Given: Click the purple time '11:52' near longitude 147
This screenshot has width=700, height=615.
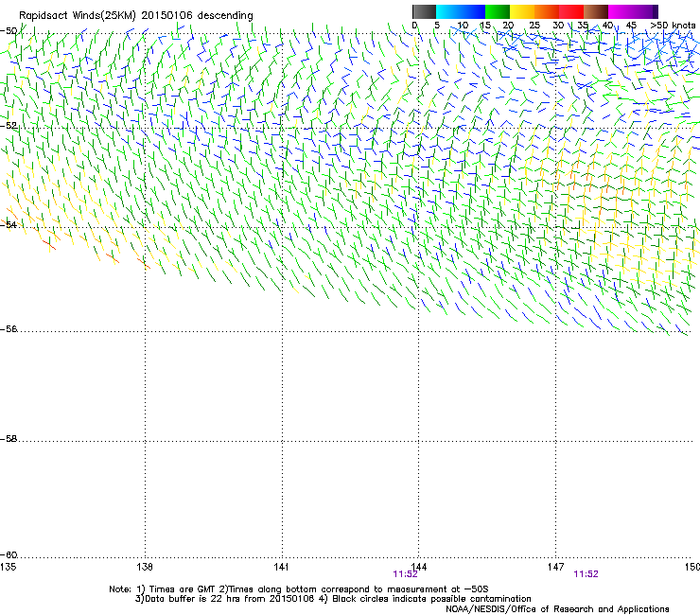Looking at the screenshot, I should [586, 574].
